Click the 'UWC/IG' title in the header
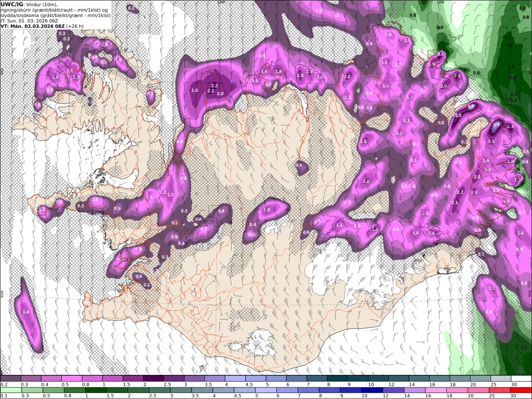Screen dimensions: 532x399 [12, 4]
